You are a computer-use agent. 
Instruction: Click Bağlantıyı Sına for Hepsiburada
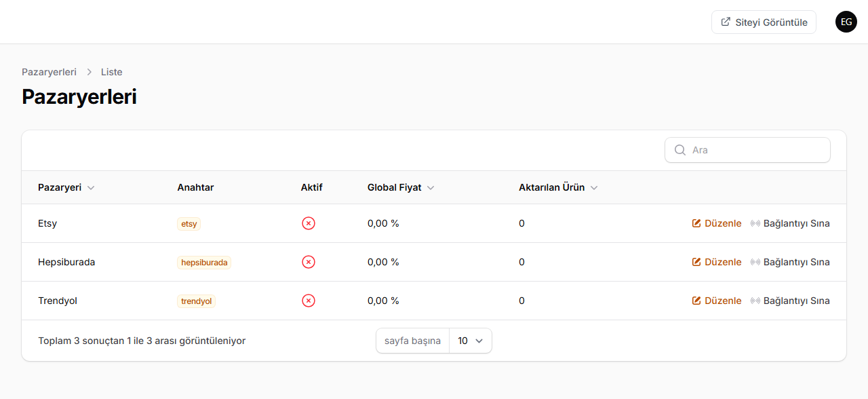[x=790, y=262]
